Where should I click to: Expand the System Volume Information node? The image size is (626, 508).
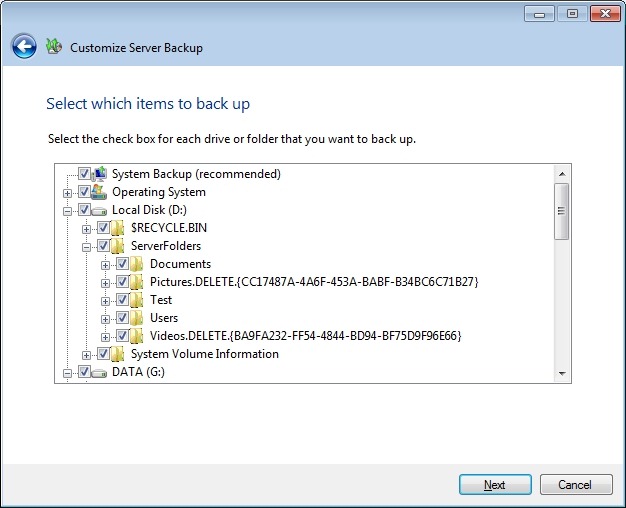click(87, 354)
